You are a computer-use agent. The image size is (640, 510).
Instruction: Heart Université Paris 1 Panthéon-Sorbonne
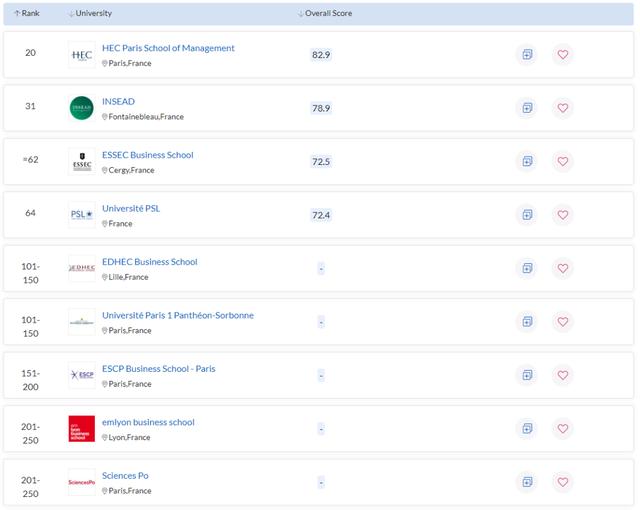coord(563,322)
